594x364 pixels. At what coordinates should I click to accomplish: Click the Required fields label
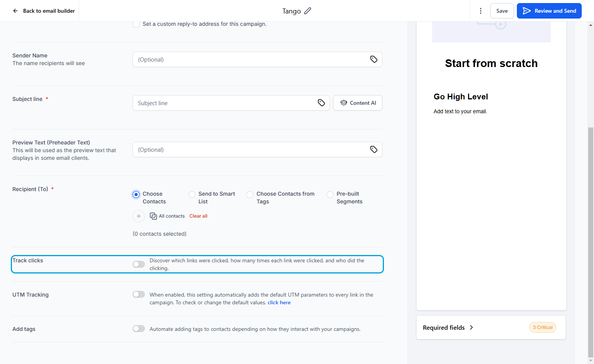click(444, 327)
